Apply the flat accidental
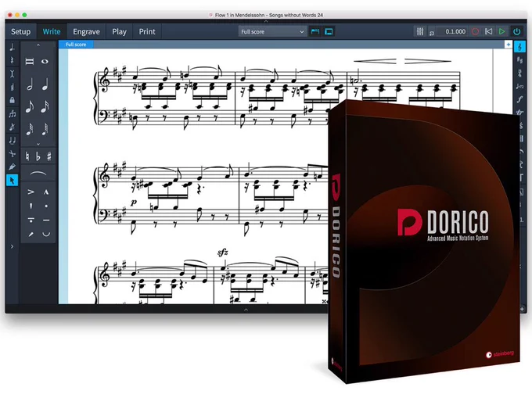Image resolution: width=532 pixels, height=398 pixels. (x=38, y=156)
